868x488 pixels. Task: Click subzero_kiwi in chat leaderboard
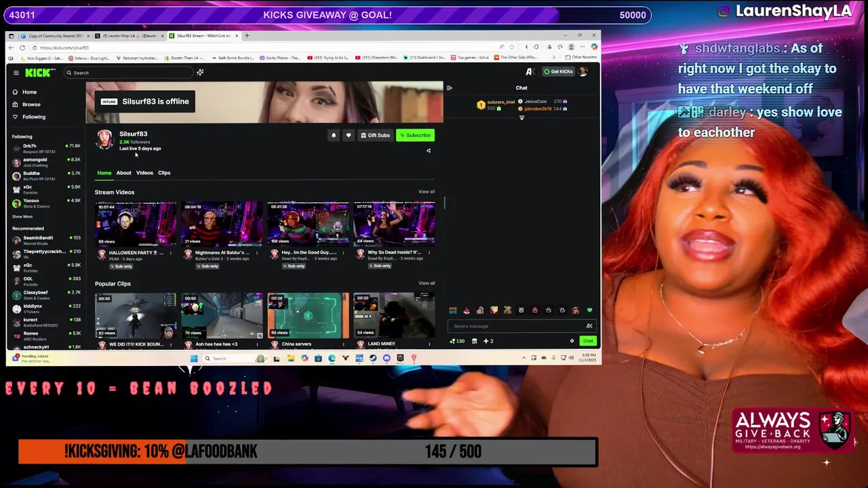tap(500, 102)
